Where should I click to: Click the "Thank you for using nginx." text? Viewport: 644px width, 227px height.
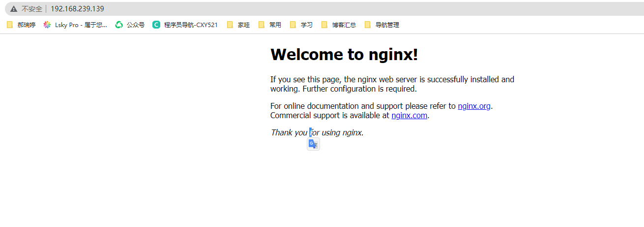click(x=317, y=132)
